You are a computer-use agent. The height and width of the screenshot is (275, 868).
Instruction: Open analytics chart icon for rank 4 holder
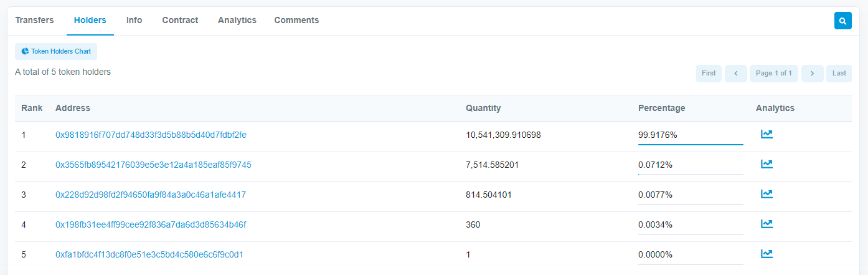(x=767, y=224)
